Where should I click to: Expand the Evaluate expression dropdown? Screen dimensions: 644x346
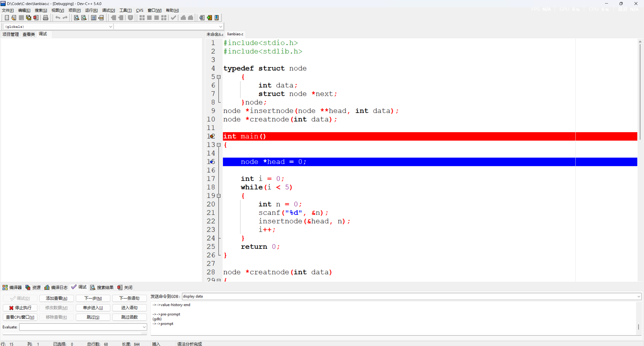(x=144, y=327)
